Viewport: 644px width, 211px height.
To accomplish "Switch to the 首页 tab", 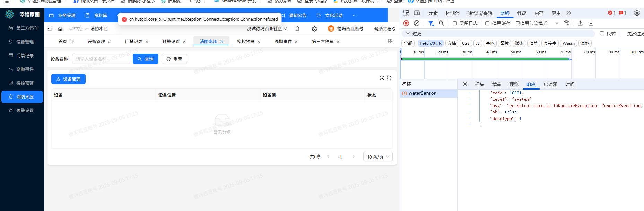I will (66, 41).
